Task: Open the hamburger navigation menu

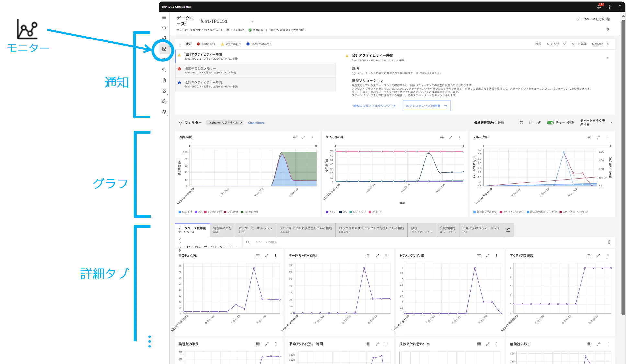Action: click(164, 17)
